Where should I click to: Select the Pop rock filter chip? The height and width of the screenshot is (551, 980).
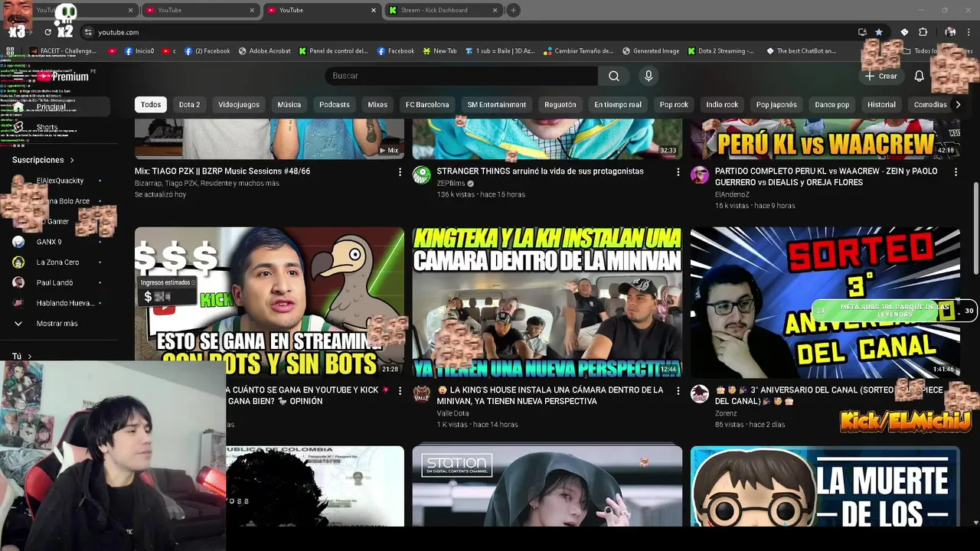(x=674, y=105)
